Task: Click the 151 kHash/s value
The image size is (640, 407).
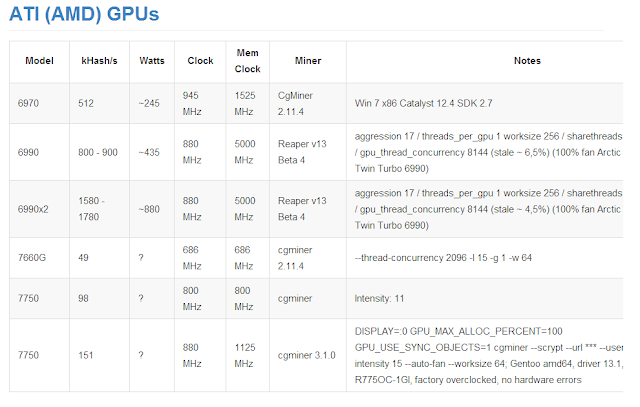Action: (x=86, y=355)
